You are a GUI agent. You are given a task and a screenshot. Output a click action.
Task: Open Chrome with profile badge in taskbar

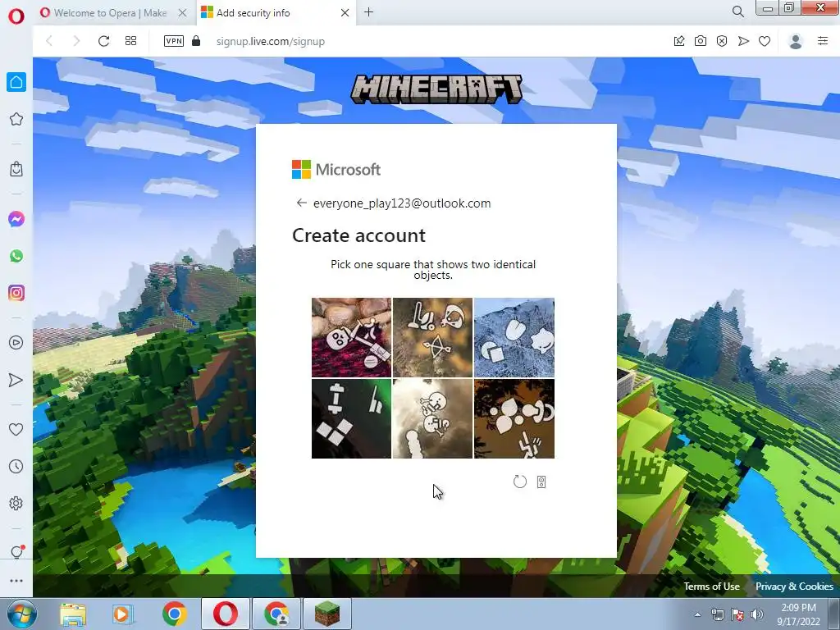(x=276, y=614)
